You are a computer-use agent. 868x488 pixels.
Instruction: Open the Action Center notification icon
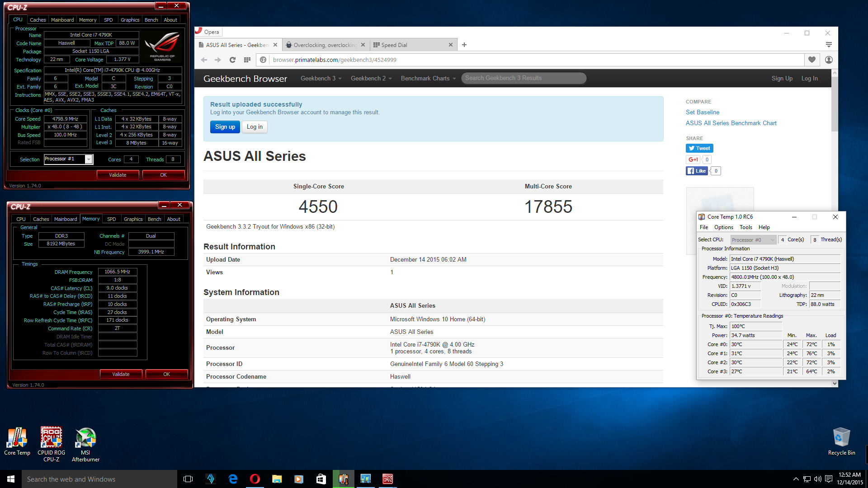829,479
